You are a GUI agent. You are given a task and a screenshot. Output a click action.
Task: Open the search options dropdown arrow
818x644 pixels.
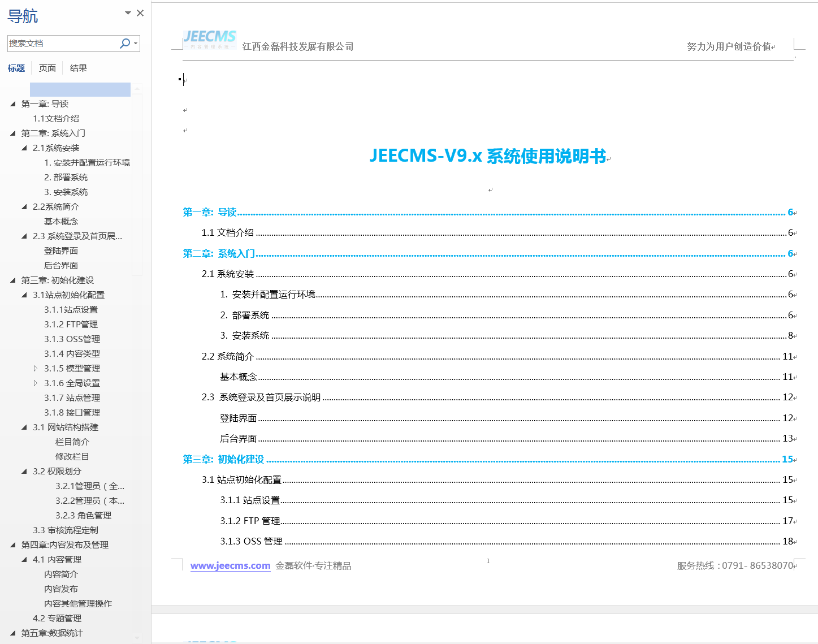(x=136, y=44)
